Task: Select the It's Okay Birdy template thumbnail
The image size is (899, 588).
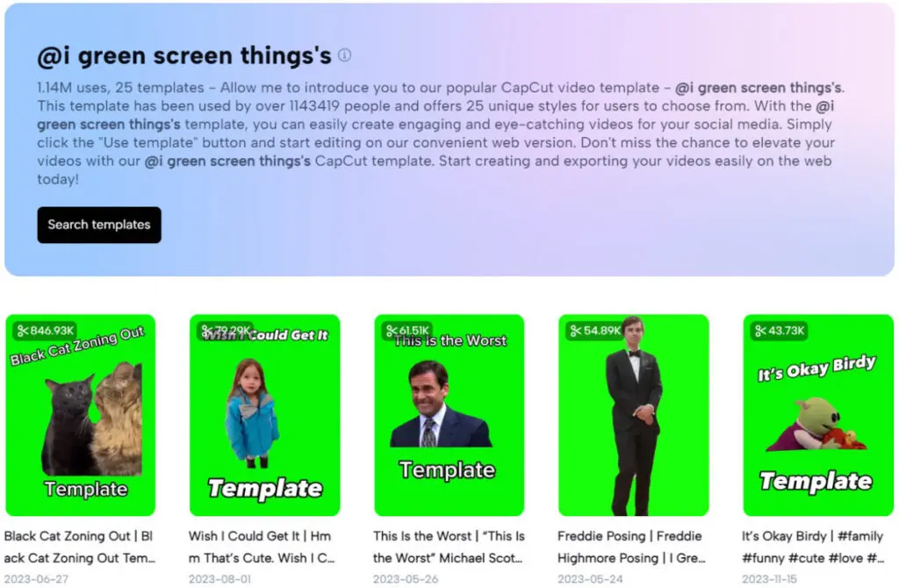Action: point(818,415)
